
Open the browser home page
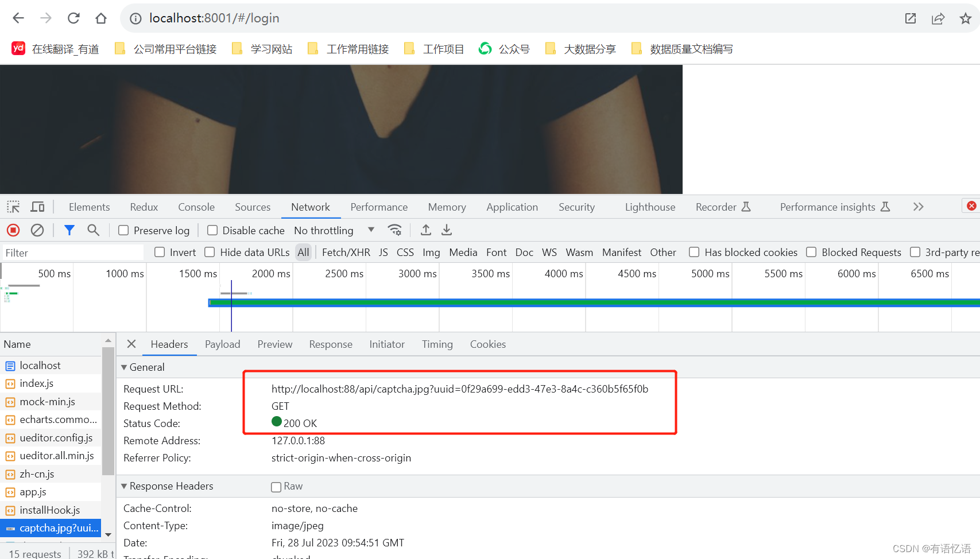pos(101,18)
